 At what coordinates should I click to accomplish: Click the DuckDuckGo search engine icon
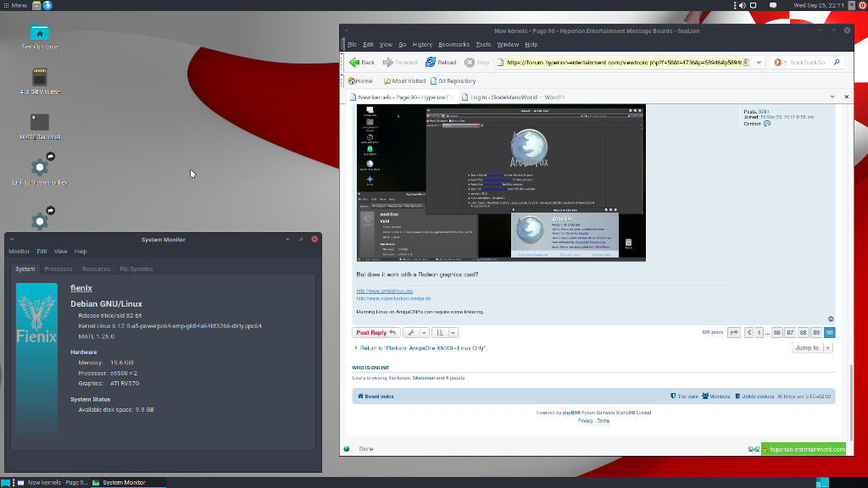pyautogui.click(x=778, y=63)
